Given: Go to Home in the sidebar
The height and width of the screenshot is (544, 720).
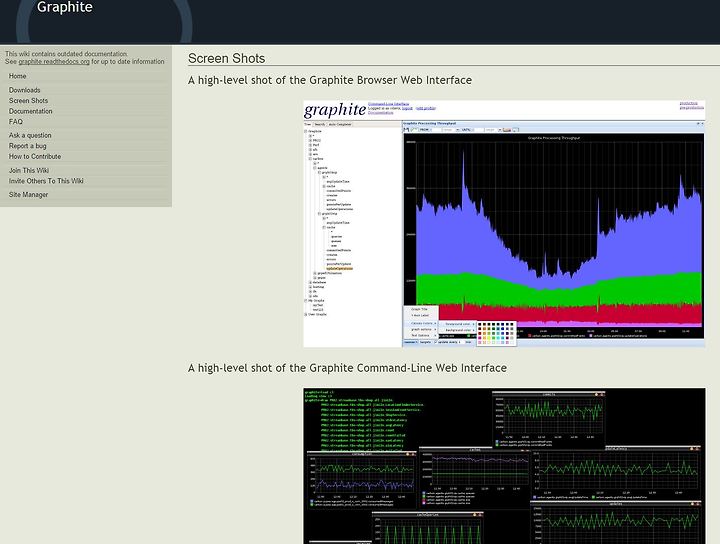Looking at the screenshot, I should point(17,76).
